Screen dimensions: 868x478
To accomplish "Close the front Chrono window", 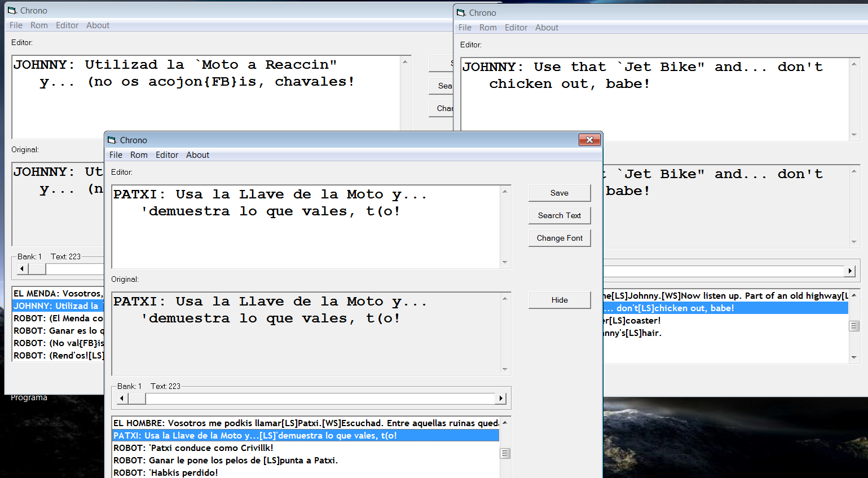I will pos(589,140).
